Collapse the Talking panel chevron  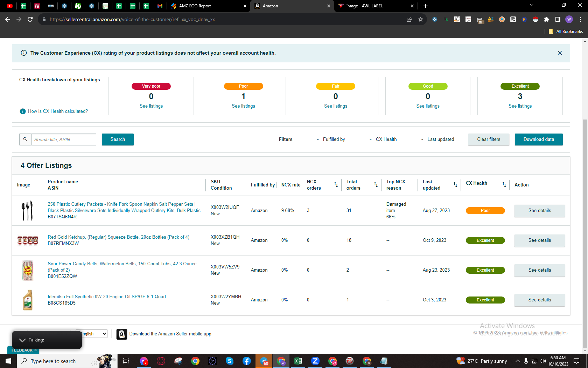[x=22, y=340]
